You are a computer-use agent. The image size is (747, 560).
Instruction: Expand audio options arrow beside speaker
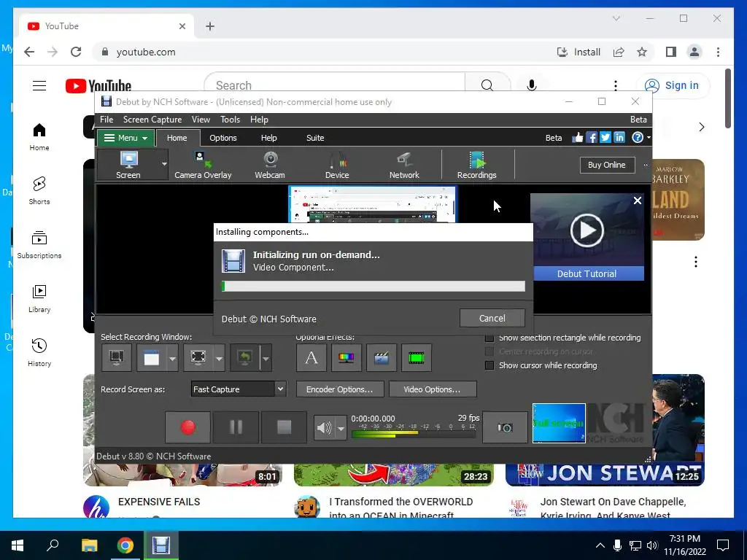[341, 427]
